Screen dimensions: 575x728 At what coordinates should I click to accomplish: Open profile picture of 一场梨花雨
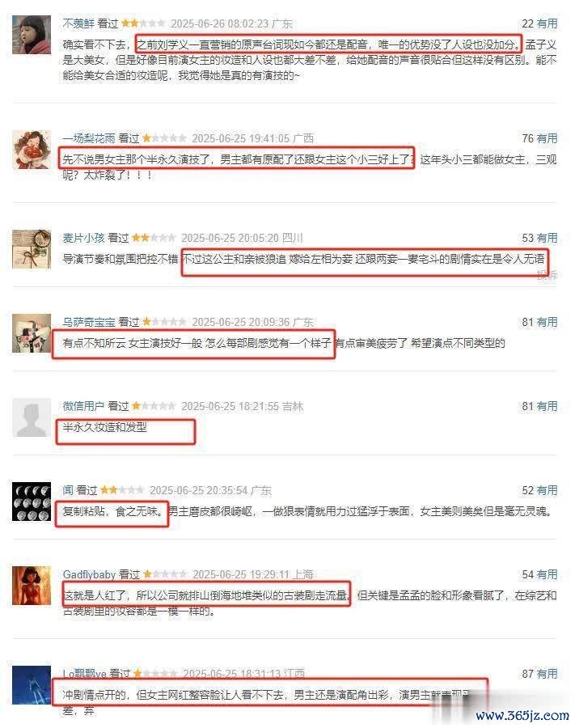(x=32, y=150)
